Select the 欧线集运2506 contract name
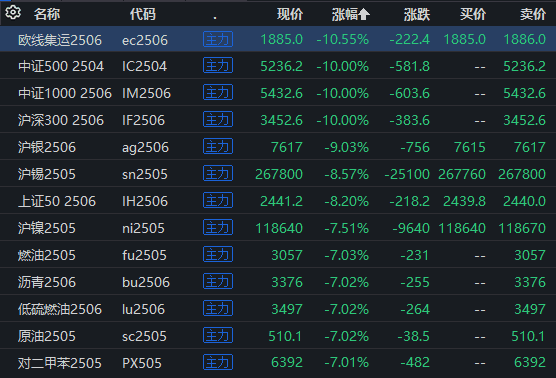This screenshot has height=378, width=556. click(60, 40)
